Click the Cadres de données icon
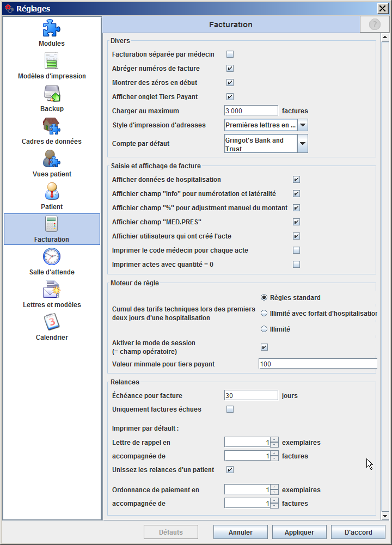The height and width of the screenshot is (545, 392). [52, 126]
